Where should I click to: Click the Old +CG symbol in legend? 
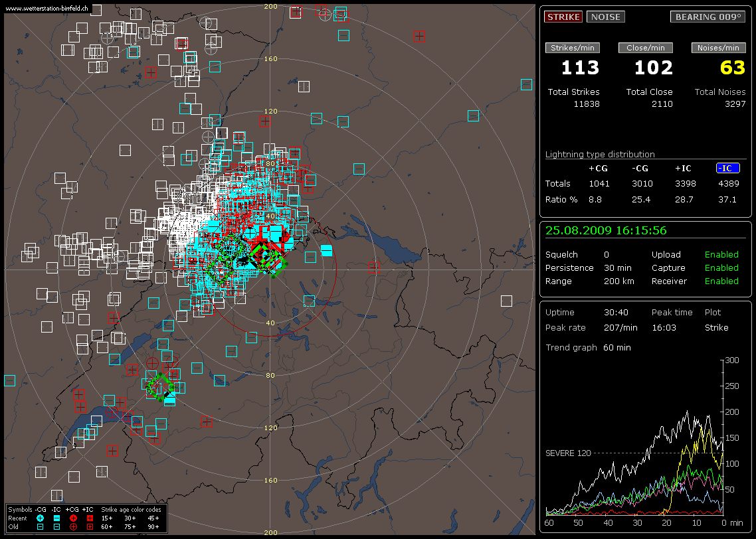click(x=73, y=526)
